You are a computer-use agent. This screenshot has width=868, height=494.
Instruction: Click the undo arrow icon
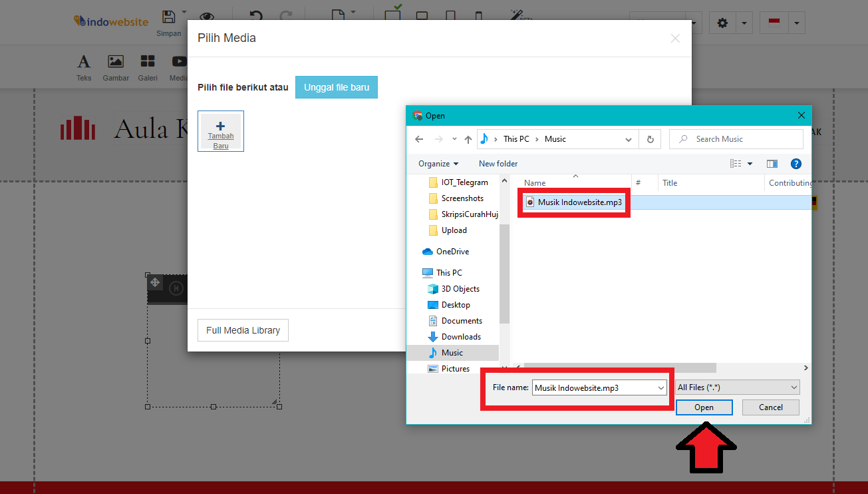255,18
